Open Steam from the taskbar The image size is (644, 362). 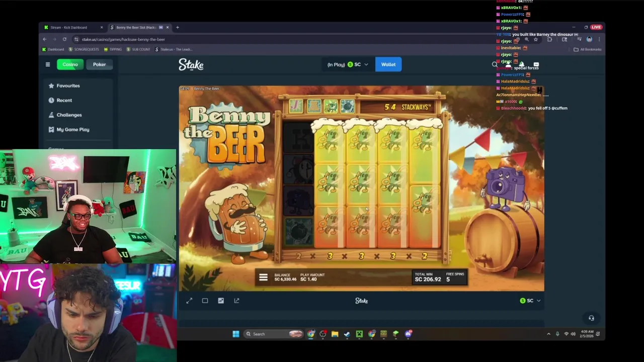click(347, 334)
